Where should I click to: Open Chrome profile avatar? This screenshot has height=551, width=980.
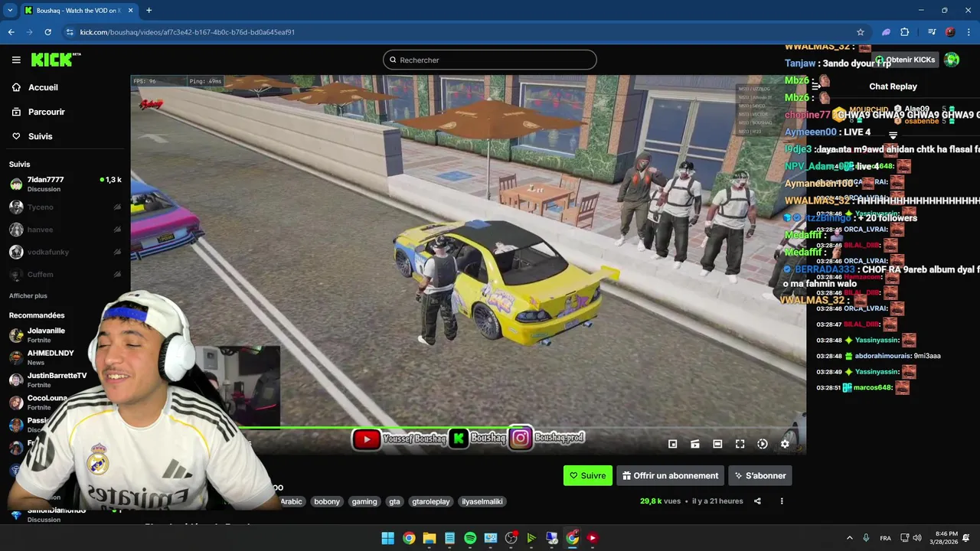[x=950, y=32]
